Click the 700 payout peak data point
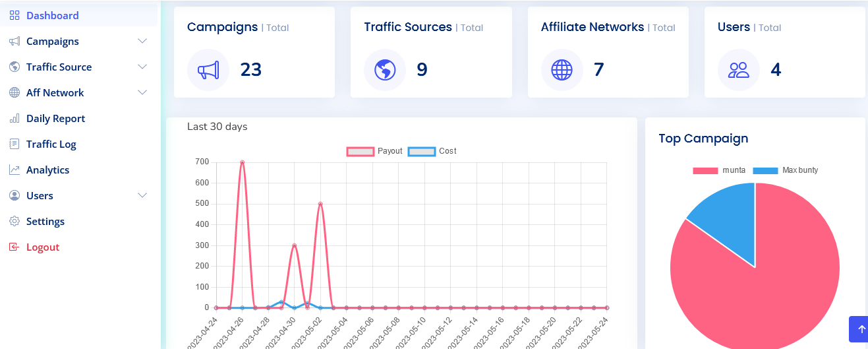The width and height of the screenshot is (868, 349). (242, 162)
